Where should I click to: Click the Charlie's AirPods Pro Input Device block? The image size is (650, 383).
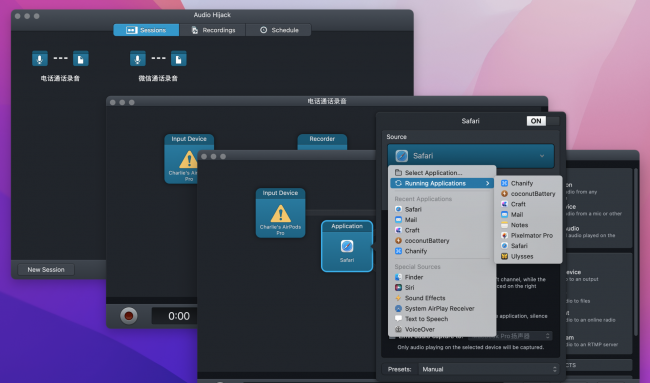(x=280, y=213)
